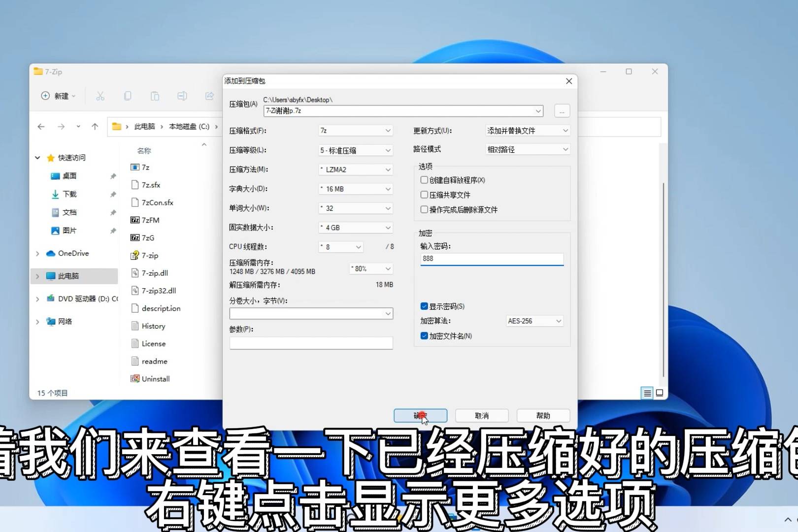Select the License text file
798x532 pixels.
click(148, 344)
